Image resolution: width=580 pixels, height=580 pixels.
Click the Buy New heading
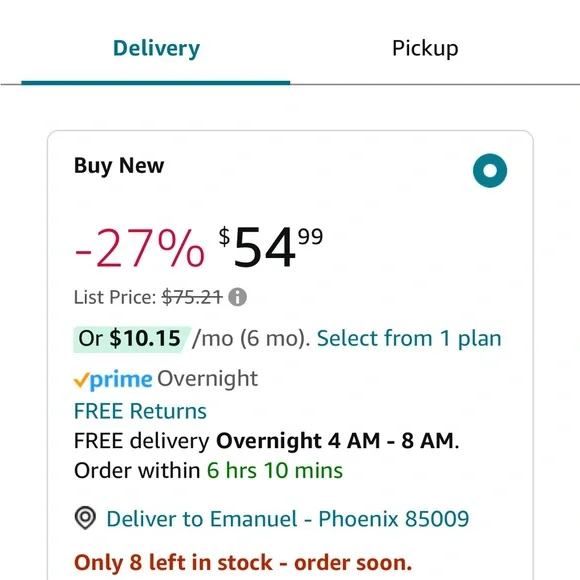click(x=119, y=166)
